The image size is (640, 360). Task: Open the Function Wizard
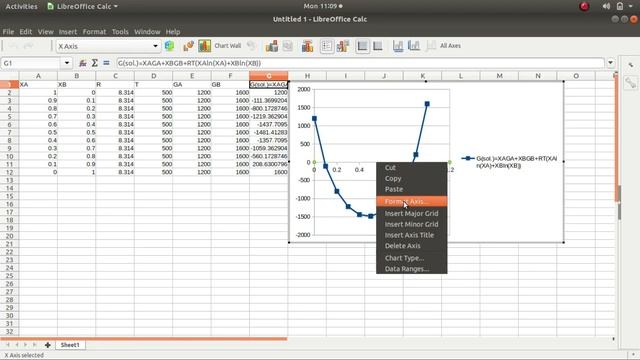tap(82, 63)
